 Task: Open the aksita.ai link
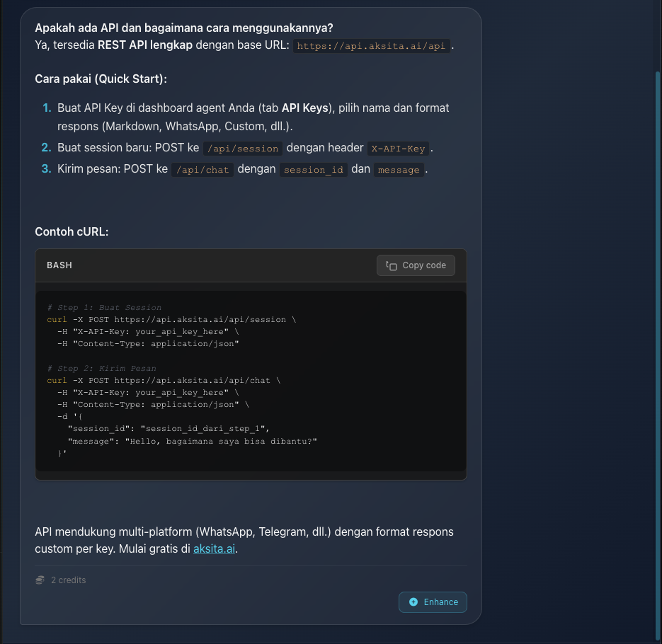point(214,548)
